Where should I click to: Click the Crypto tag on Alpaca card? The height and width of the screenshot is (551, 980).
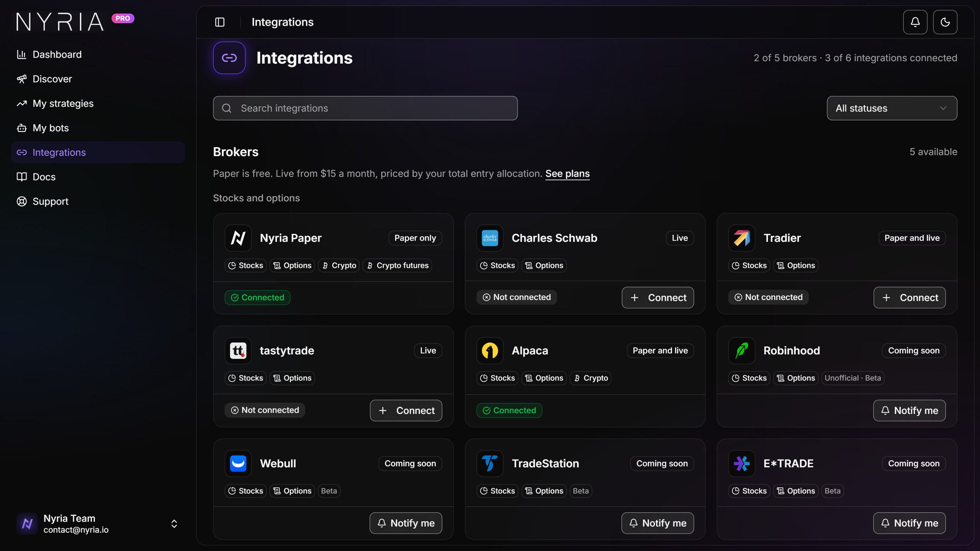click(x=590, y=378)
